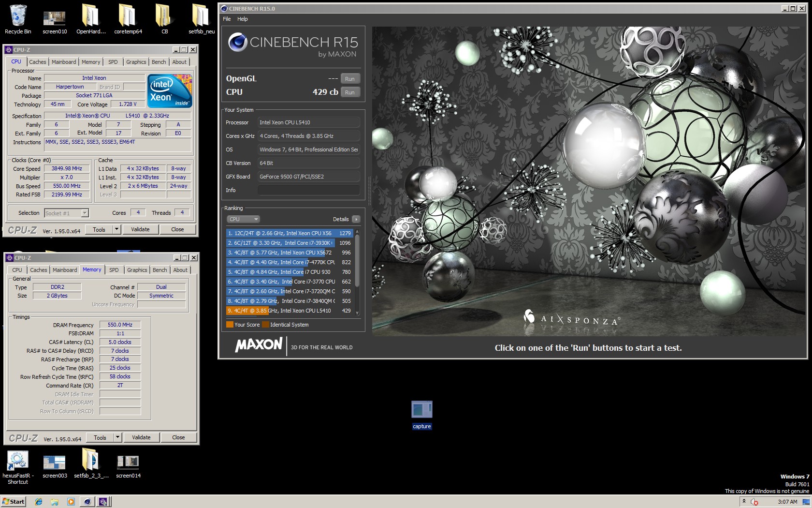812x508 pixels.
Task: Switch to the Mainboard tab in the upper CPU-Z window
Action: tap(64, 62)
